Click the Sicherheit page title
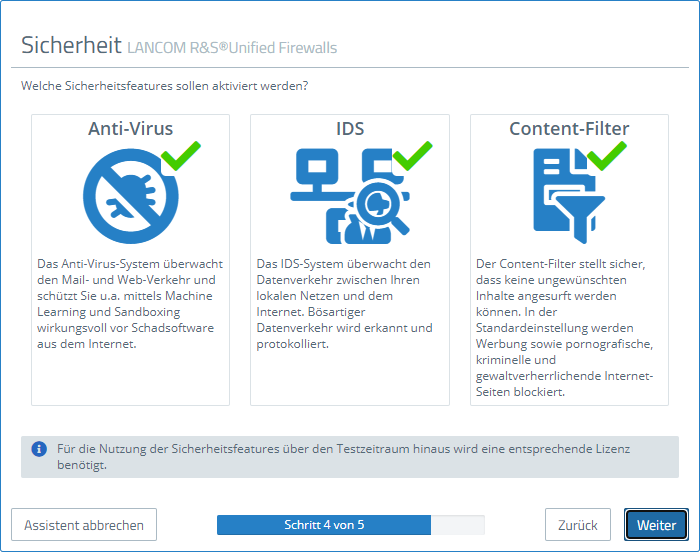The image size is (700, 552). (x=71, y=46)
